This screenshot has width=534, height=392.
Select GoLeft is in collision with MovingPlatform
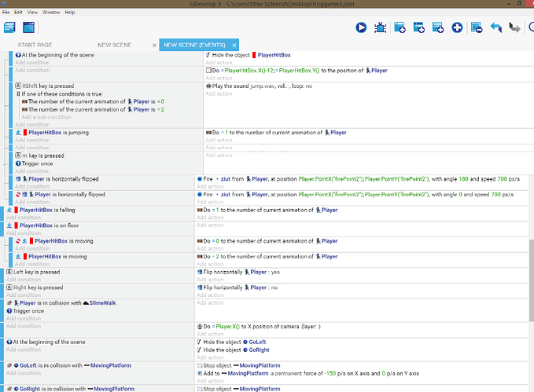pos(69,365)
